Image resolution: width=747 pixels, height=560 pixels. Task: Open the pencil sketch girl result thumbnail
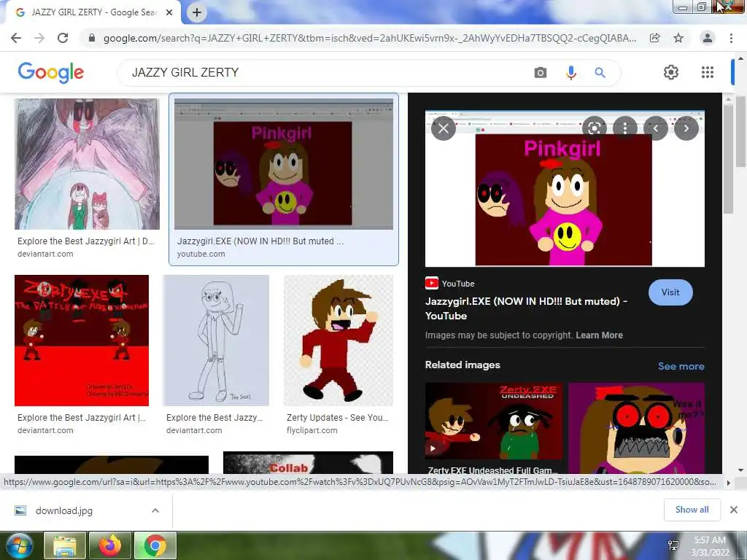pos(217,341)
